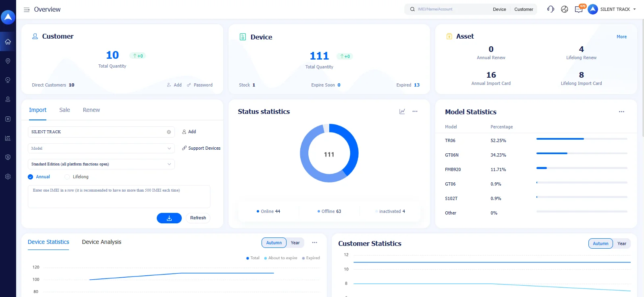Clear the SILENT TRACK field with x icon
Screen dimensions: 644x297
pyautogui.click(x=169, y=132)
